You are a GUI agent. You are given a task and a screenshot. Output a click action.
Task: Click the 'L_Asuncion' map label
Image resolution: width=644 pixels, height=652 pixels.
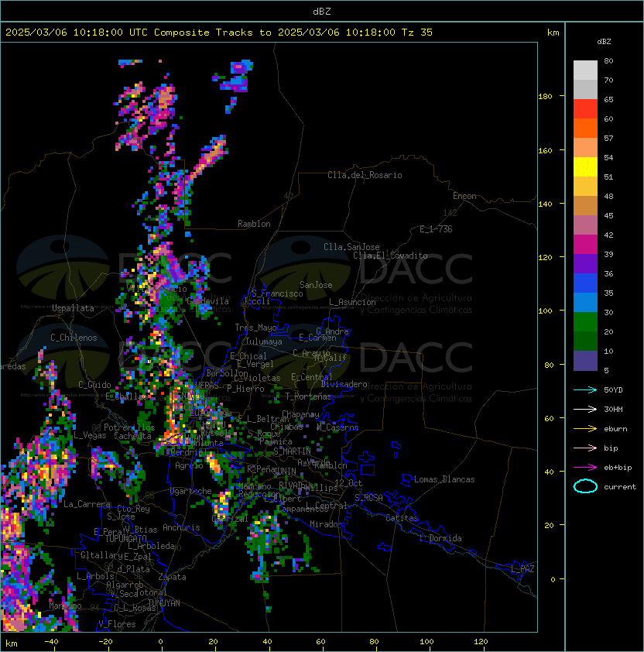pyautogui.click(x=352, y=302)
